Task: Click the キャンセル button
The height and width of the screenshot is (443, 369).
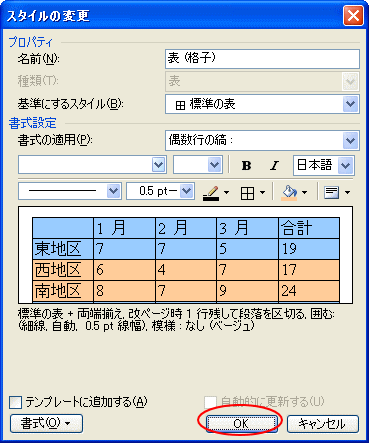Action: pyautogui.click(x=323, y=424)
